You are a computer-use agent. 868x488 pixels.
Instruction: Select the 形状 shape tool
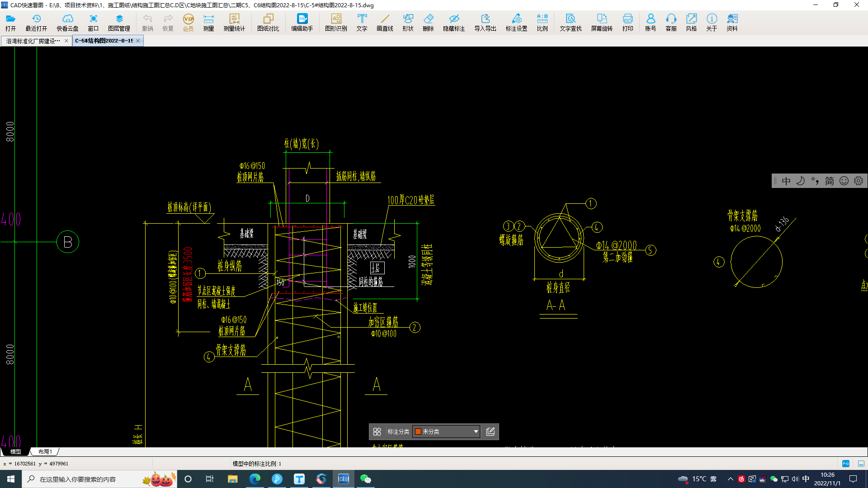tap(408, 22)
